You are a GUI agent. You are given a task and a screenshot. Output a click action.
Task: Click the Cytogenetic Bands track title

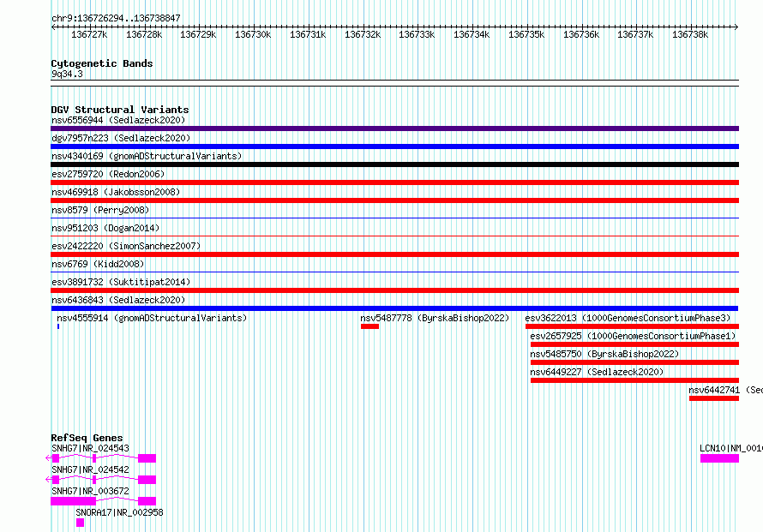coord(102,63)
